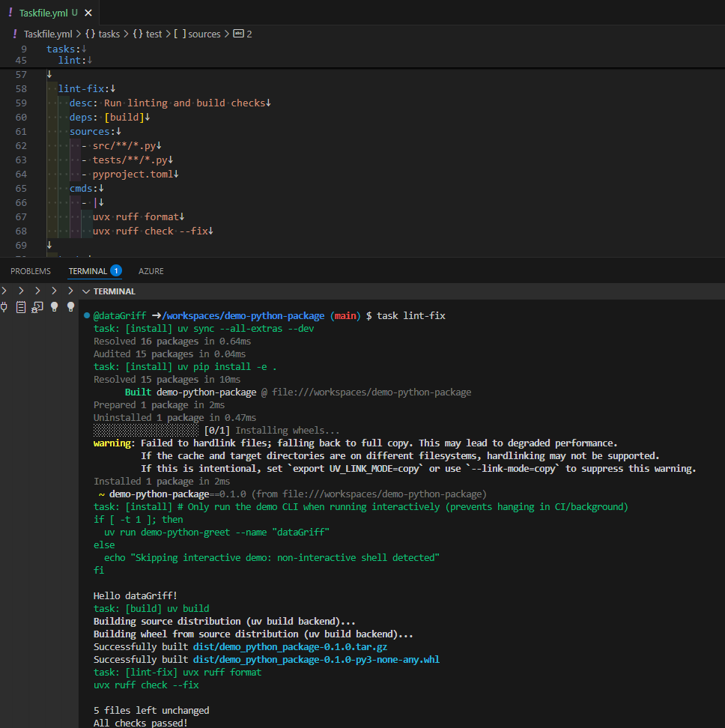725x728 pixels.
Task: Click line number 66 in the gutter
Action: point(22,203)
